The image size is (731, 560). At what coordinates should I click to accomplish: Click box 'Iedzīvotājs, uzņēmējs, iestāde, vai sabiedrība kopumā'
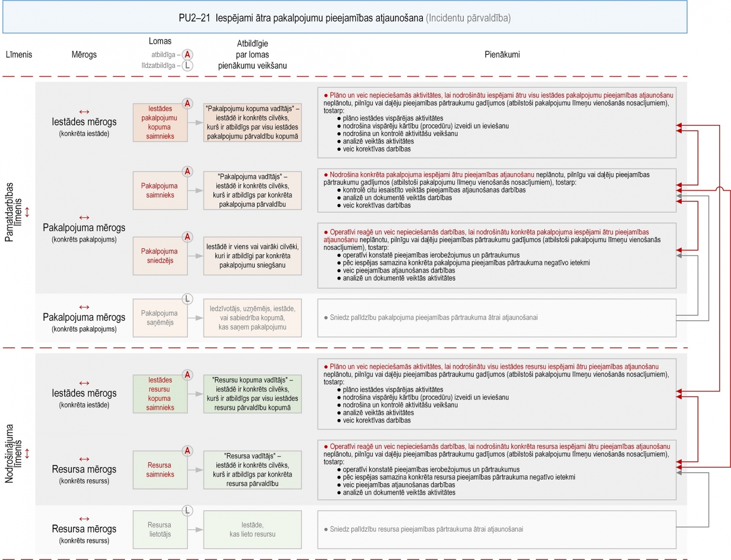pyautogui.click(x=253, y=318)
